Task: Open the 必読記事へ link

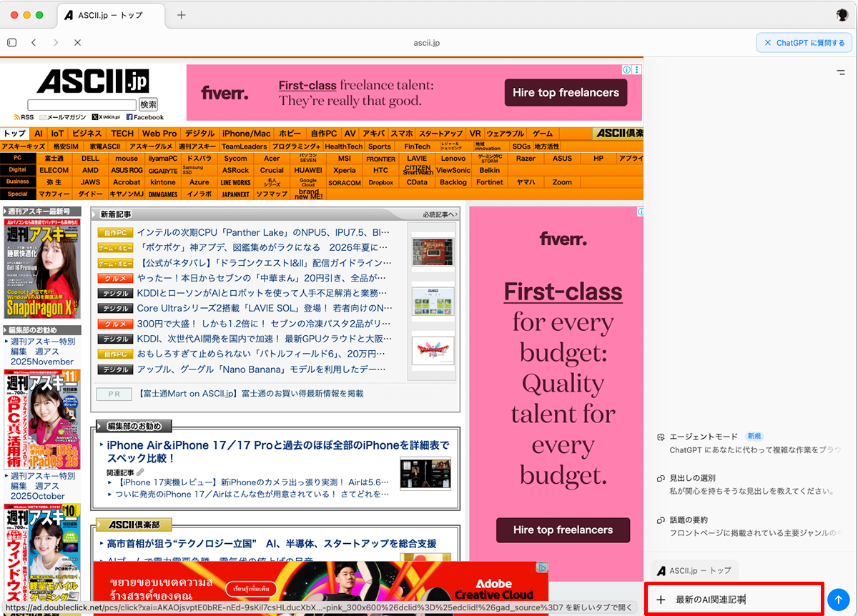Action: 440,214
